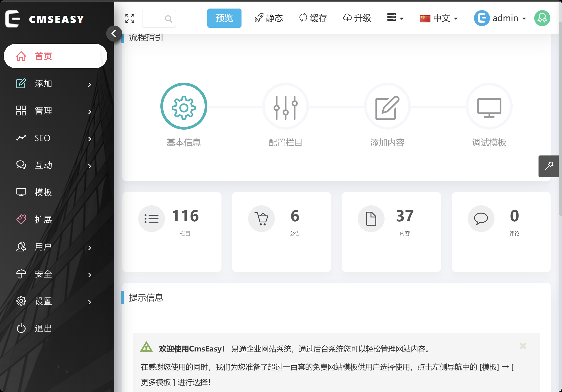Viewport: 562px width, 392px height.
Task: Open the 模板 sidebar item
Action: click(x=43, y=192)
